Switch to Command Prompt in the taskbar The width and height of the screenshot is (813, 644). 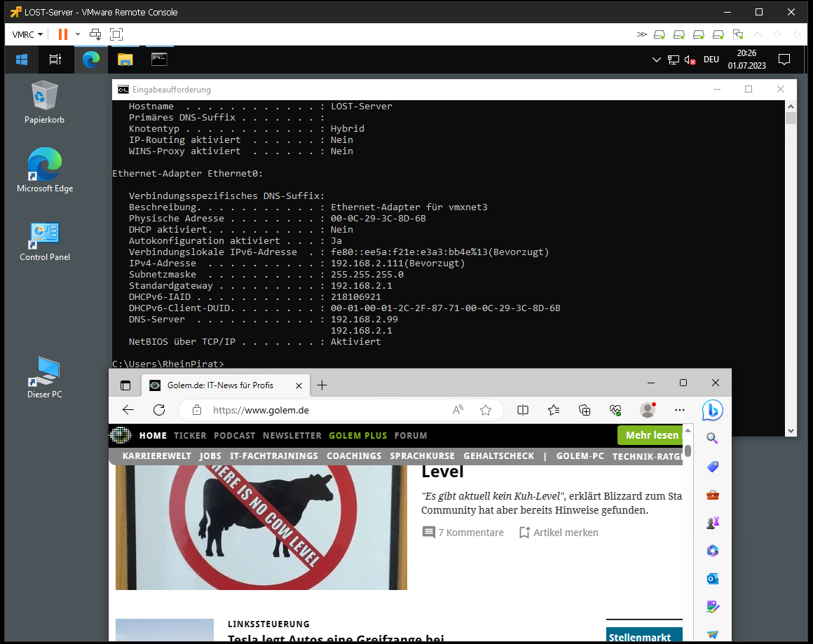[x=159, y=60]
